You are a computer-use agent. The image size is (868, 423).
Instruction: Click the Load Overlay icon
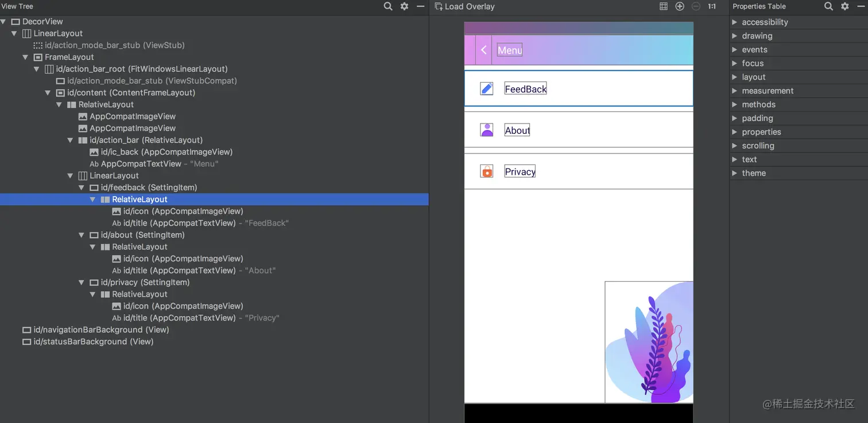[438, 6]
